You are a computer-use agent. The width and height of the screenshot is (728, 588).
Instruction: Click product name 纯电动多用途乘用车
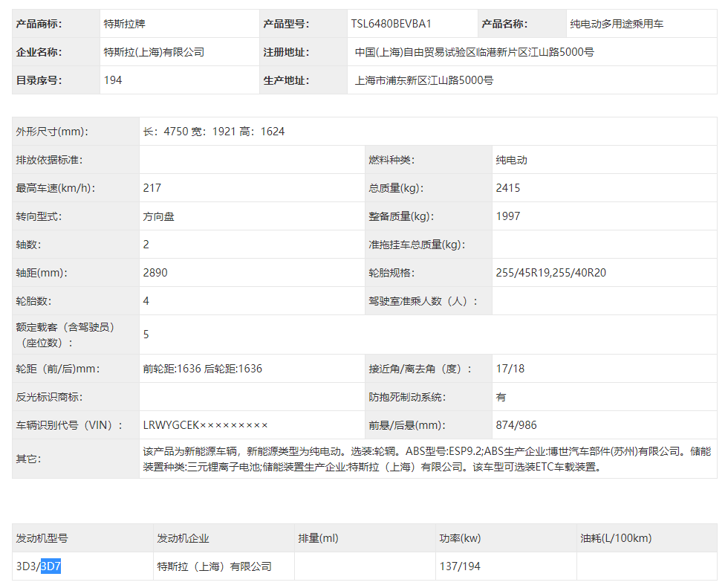[x=617, y=24]
